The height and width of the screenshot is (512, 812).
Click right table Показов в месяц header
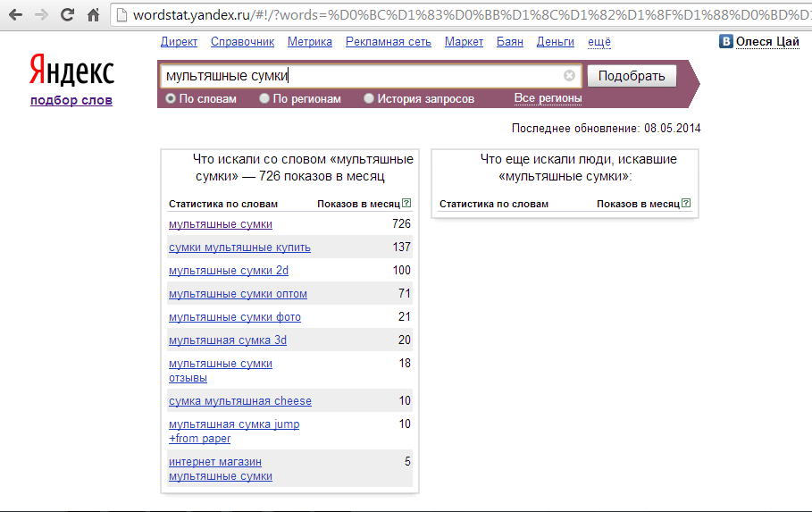(x=638, y=205)
